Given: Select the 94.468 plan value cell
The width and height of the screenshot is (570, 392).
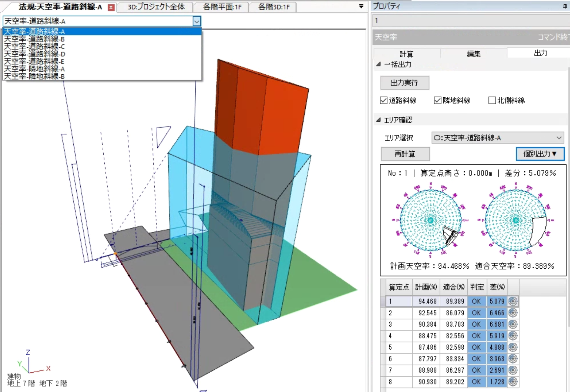Looking at the screenshot, I should pos(426,301).
